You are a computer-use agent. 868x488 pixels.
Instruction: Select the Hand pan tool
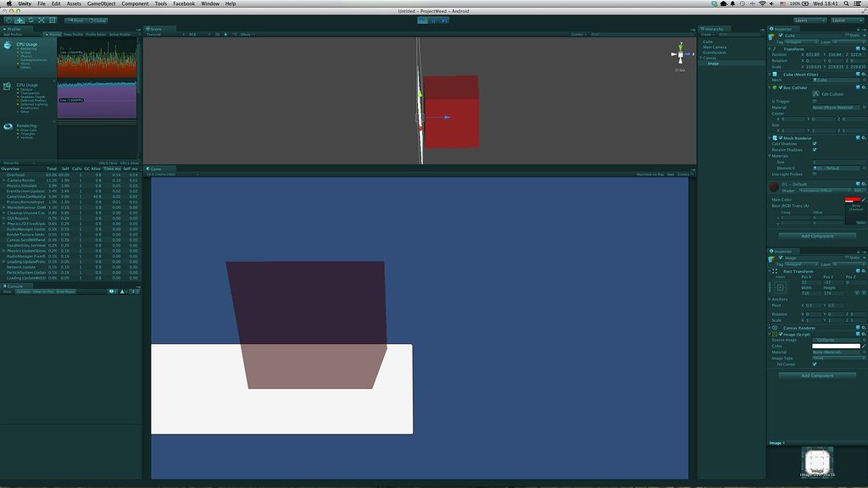coord(9,20)
